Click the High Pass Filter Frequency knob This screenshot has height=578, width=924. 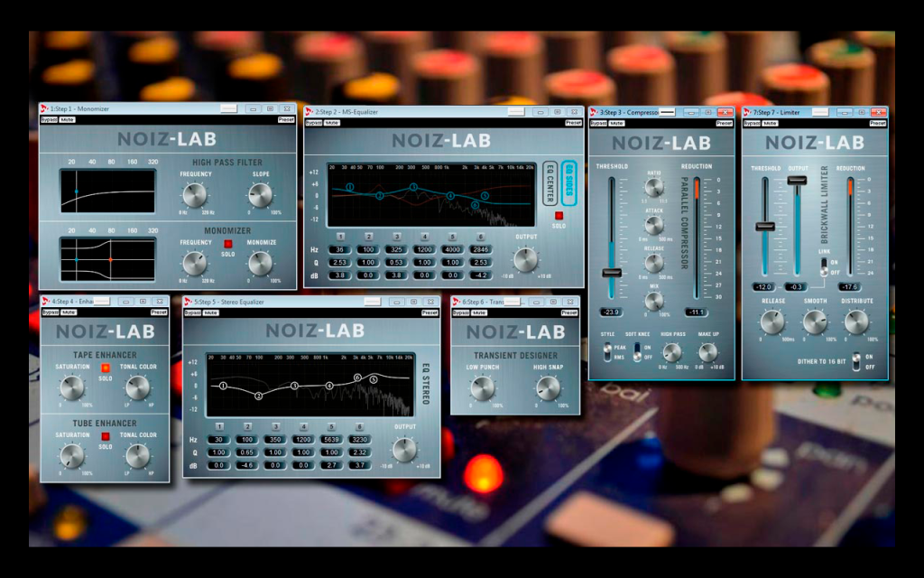[x=195, y=195]
